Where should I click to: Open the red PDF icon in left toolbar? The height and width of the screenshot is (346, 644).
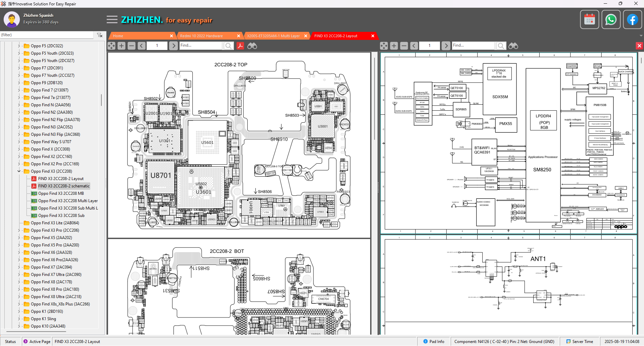[240, 46]
